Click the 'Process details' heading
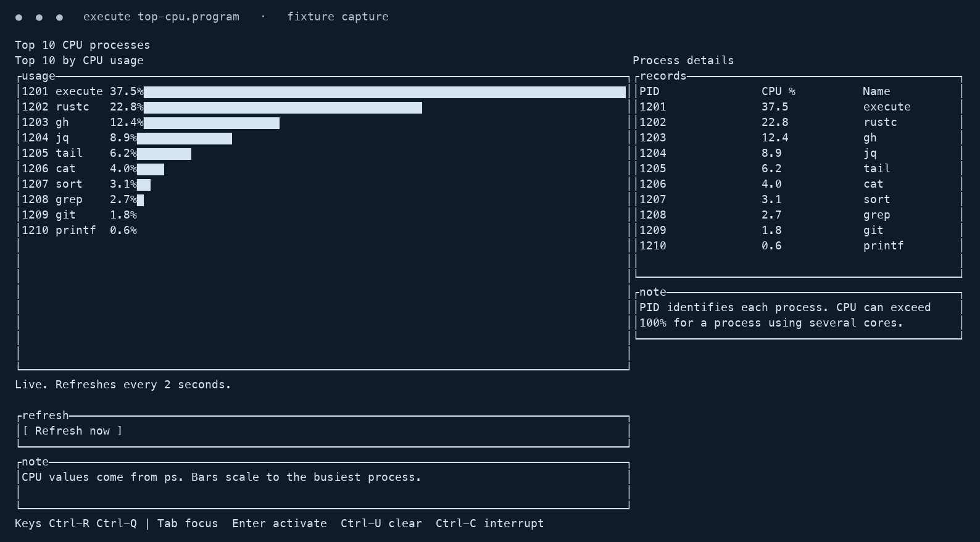Viewport: 980px width, 542px height. pos(683,60)
